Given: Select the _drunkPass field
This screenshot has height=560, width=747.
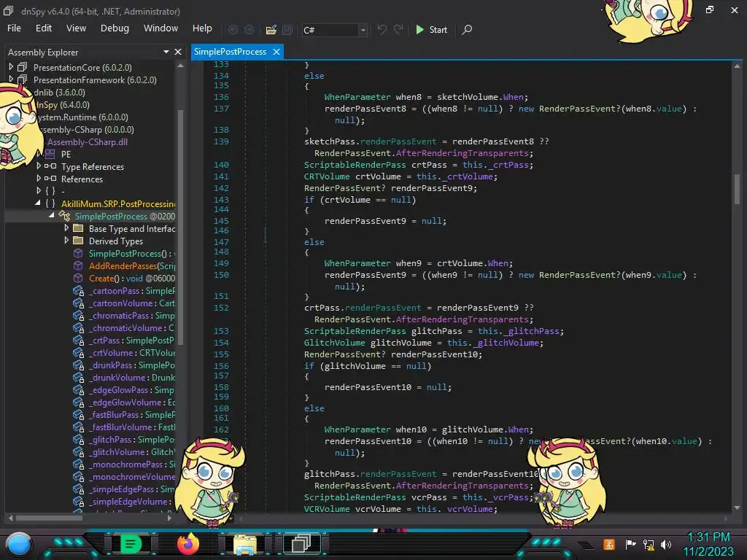Looking at the screenshot, I should pyautogui.click(x=131, y=365).
